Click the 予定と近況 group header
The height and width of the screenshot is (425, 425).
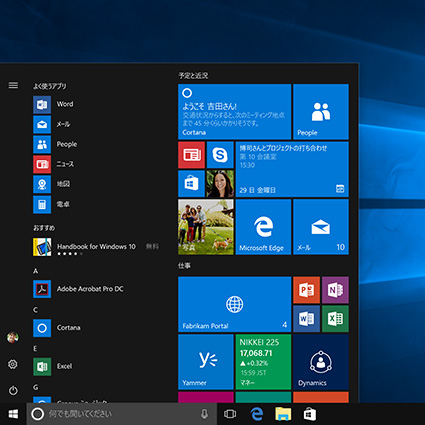[193, 76]
